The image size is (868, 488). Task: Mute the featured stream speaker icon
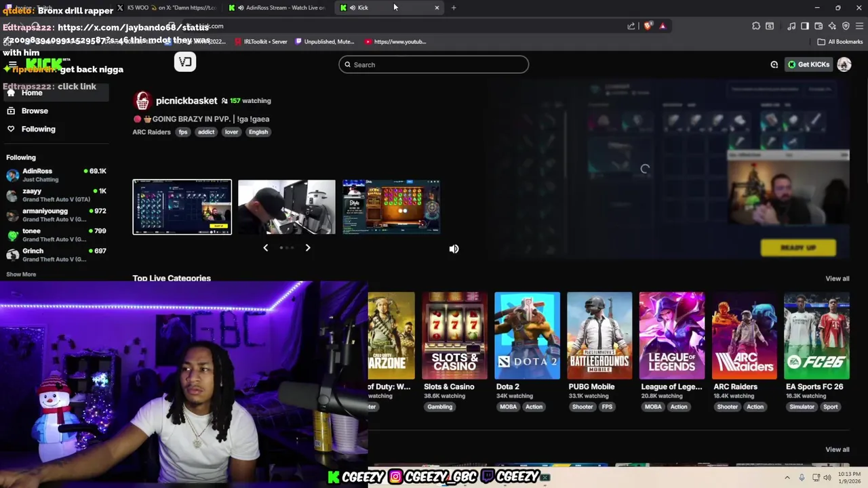coord(454,249)
